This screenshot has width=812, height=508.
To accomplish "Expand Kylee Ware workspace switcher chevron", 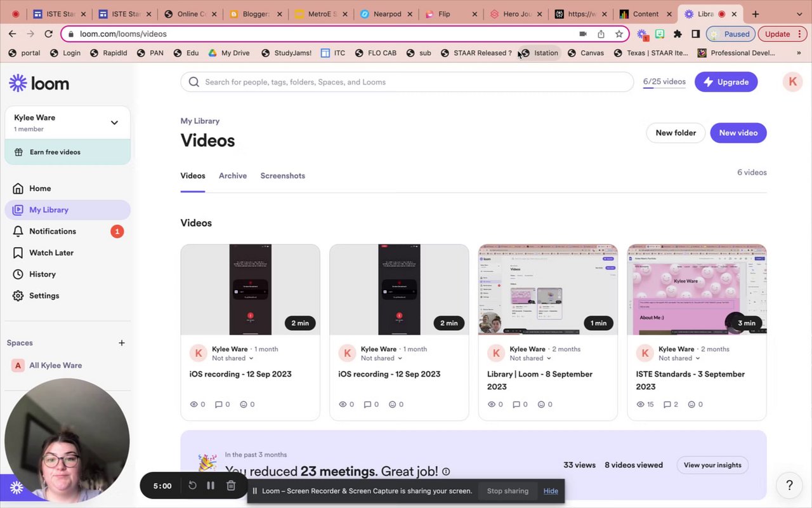I will coord(114,123).
